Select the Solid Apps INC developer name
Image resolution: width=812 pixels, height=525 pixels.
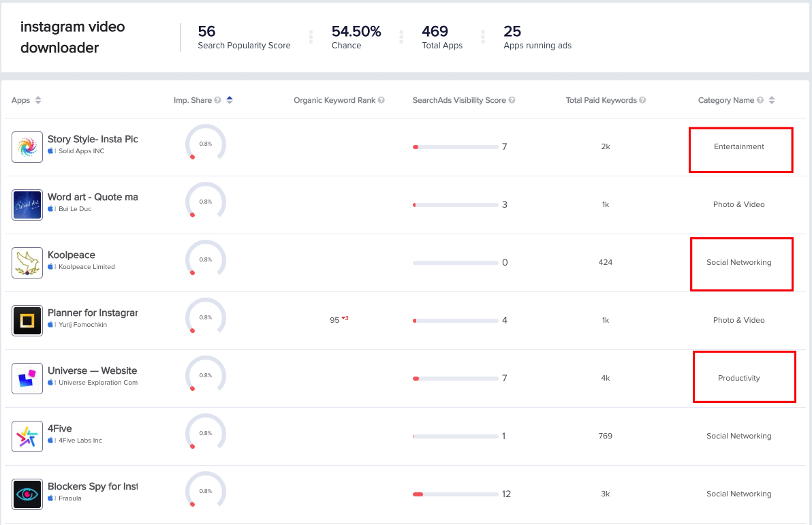point(81,151)
